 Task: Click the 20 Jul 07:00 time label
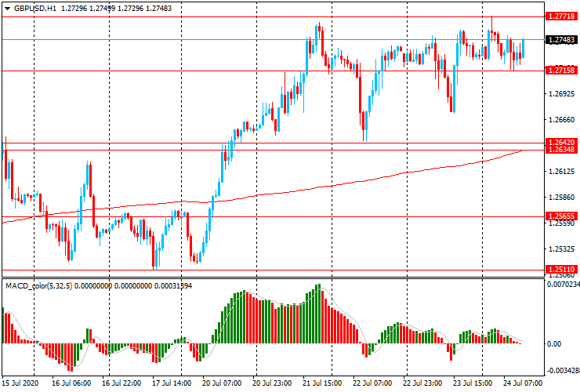(x=222, y=383)
